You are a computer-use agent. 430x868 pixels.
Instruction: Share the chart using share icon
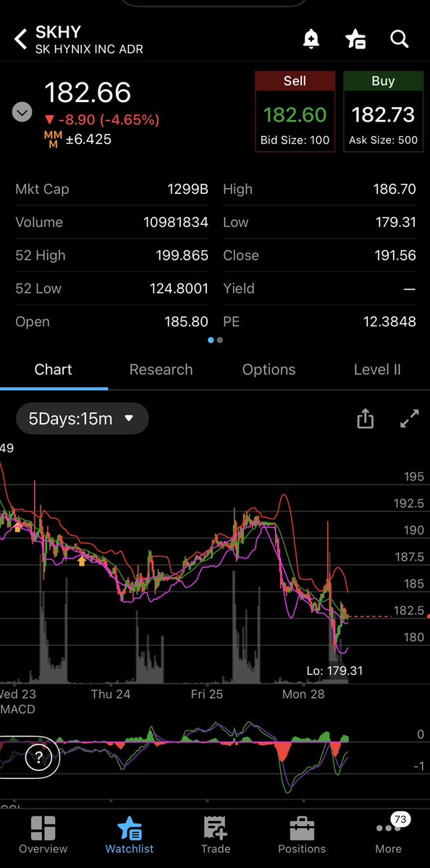366,418
